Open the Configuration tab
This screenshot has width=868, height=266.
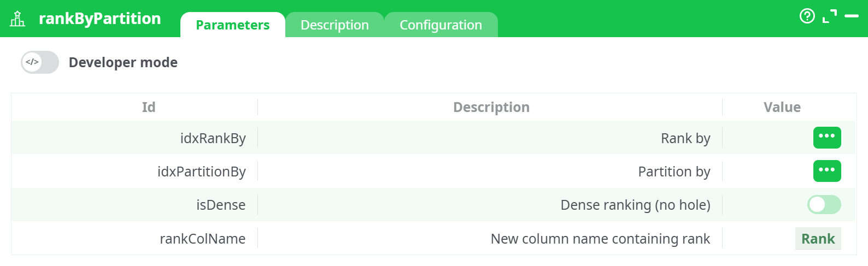click(441, 25)
